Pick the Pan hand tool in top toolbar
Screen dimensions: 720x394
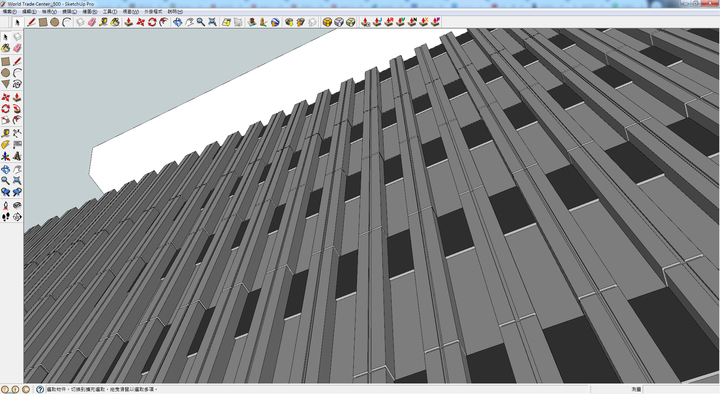(189, 22)
